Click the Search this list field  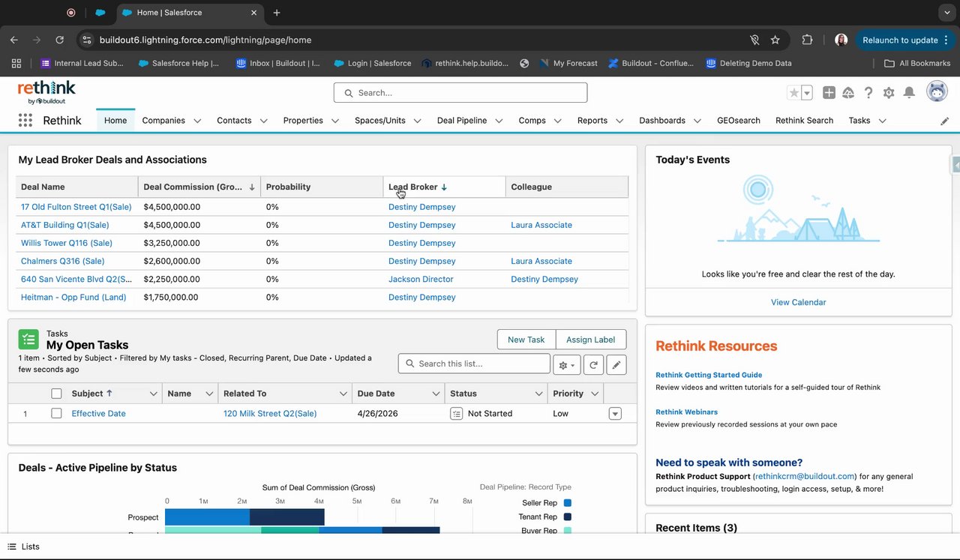[474, 364]
